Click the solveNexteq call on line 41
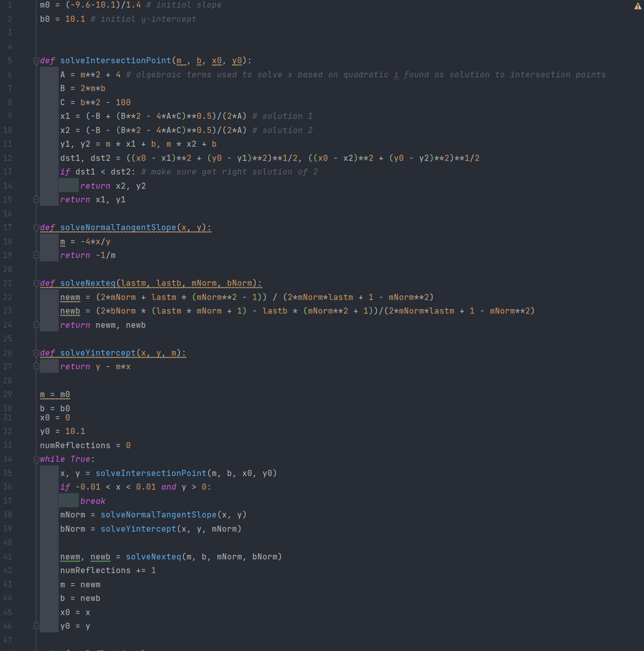The width and height of the screenshot is (644, 651). click(153, 557)
